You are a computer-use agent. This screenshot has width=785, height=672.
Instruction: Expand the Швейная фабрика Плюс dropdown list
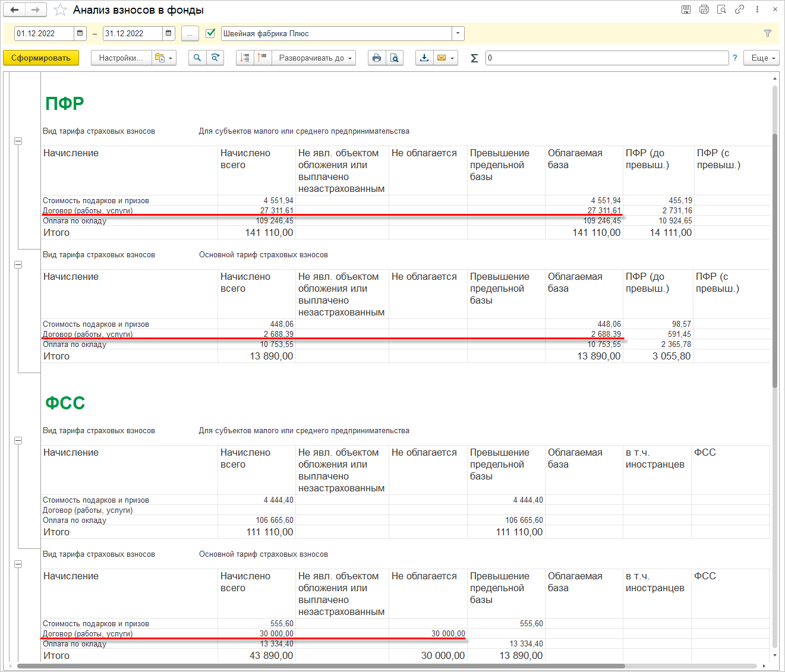[x=458, y=33]
